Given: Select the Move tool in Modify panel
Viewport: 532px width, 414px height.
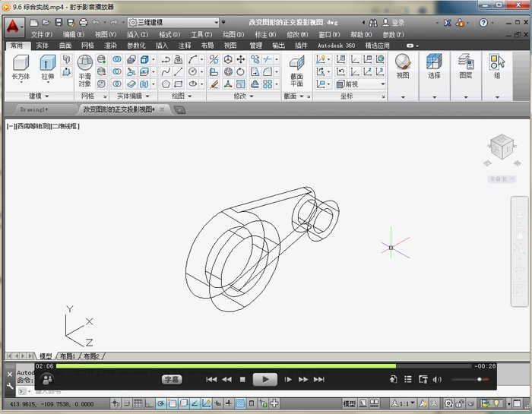Looking at the screenshot, I should click(241, 60).
